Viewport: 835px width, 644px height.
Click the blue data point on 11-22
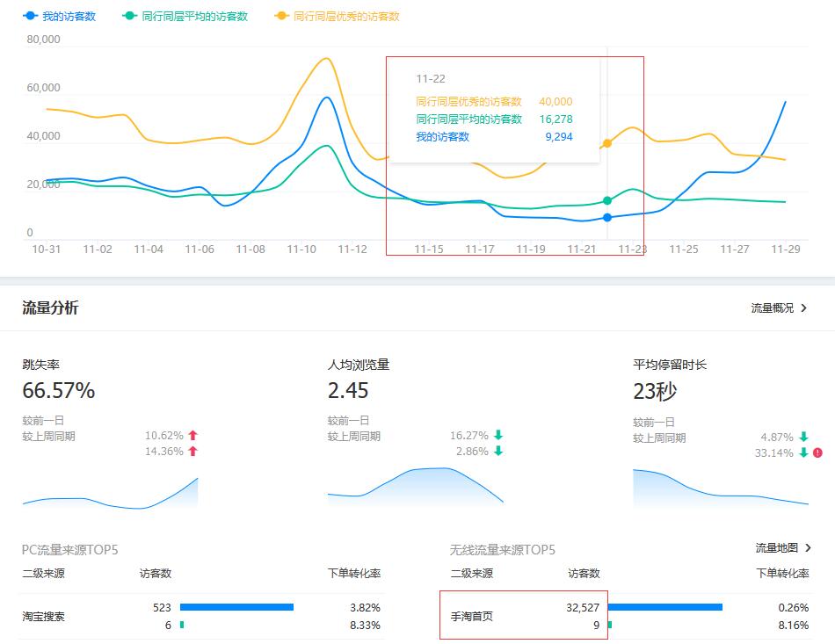(x=606, y=217)
